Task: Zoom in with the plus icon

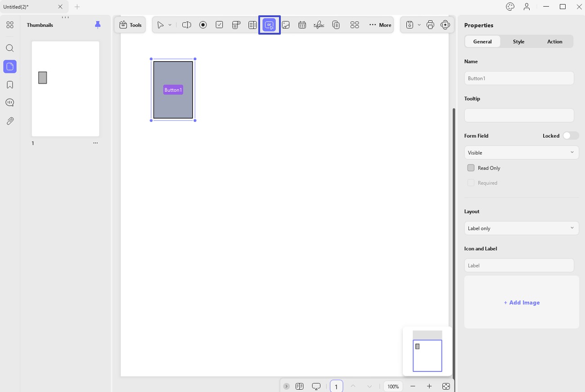Action: point(429,386)
